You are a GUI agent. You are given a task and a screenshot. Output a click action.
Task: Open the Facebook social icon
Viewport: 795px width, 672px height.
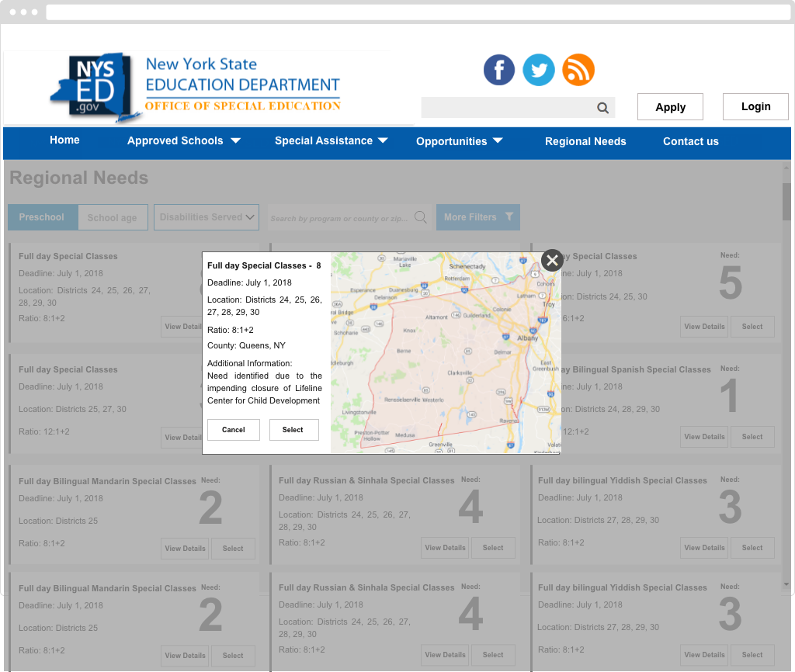coord(499,70)
